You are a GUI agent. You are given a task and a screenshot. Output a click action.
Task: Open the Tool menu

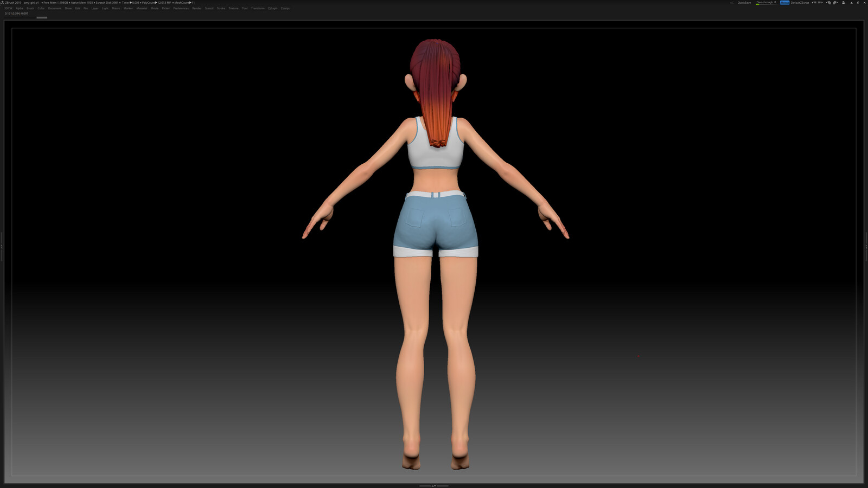tap(245, 8)
